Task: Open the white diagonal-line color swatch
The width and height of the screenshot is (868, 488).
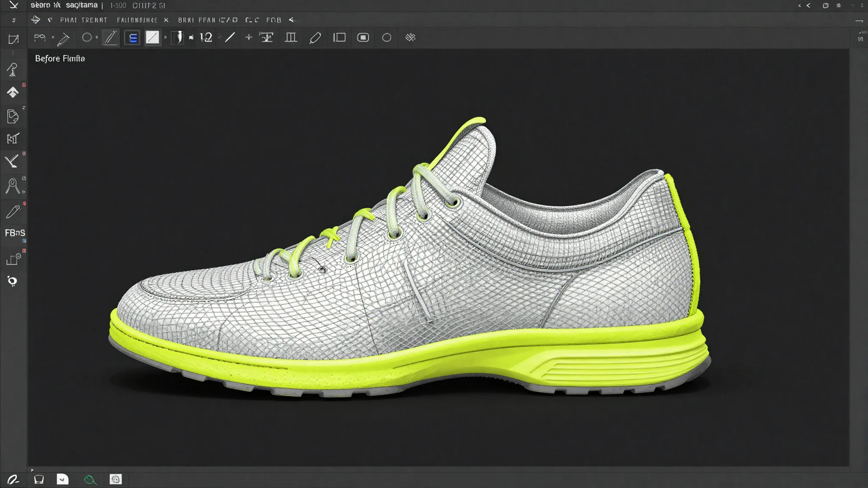Action: pyautogui.click(x=152, y=38)
